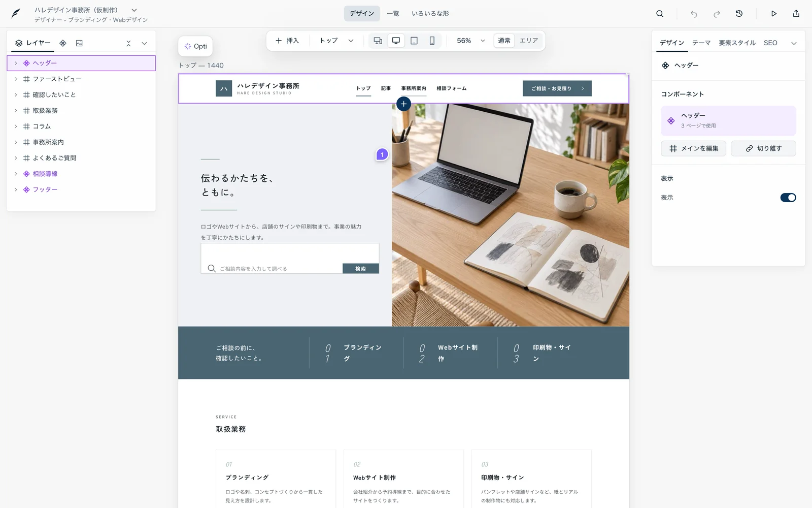Screen dimensions: 812x508
Task: Click the multi-device responsive view icon
Action: (x=378, y=41)
